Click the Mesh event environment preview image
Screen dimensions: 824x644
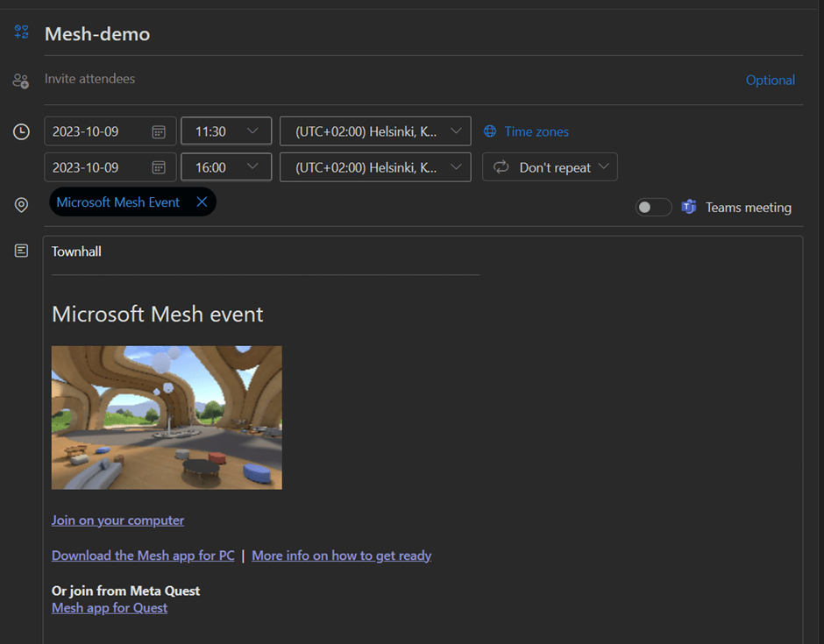167,417
